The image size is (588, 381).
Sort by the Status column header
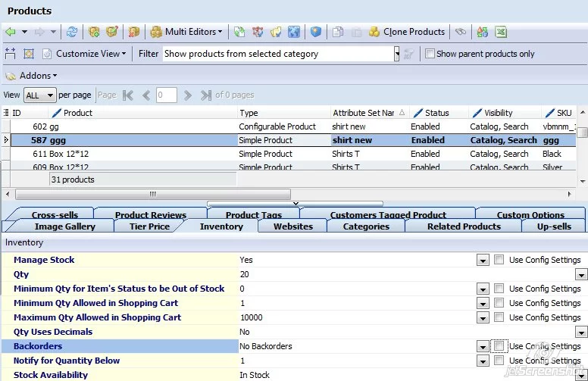point(439,113)
